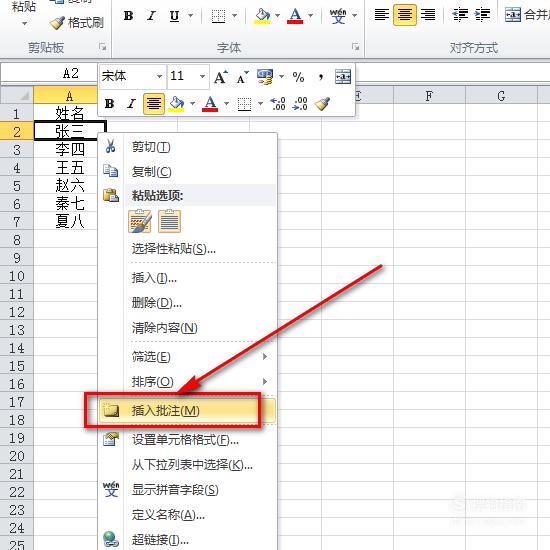Open ribbon fill color dropdown arrow
550x550 pixels.
[x=277, y=16]
